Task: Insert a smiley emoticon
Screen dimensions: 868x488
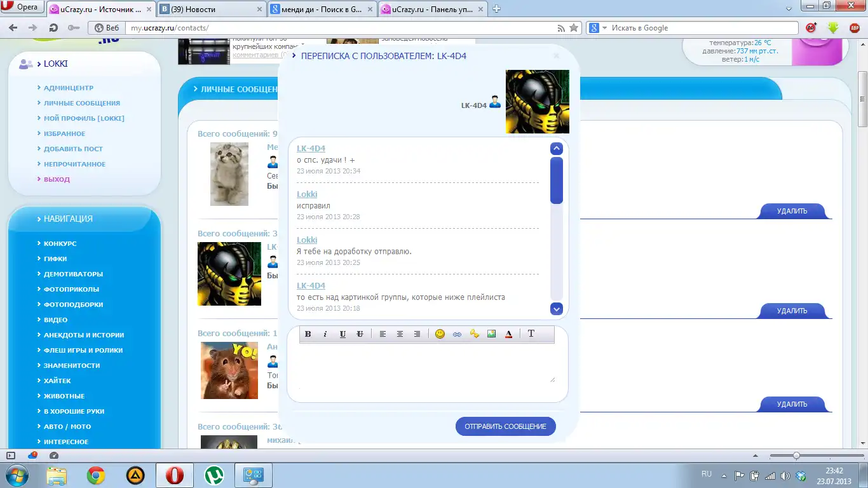Action: click(440, 334)
